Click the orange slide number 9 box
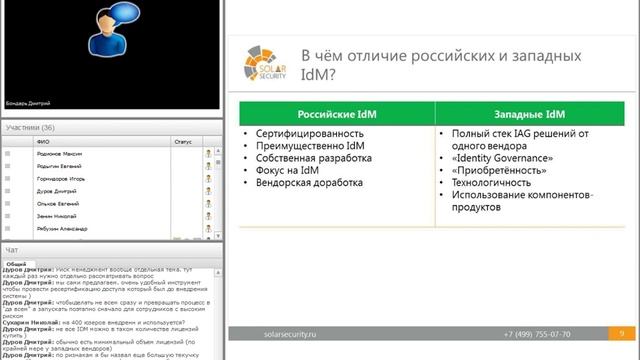640x360 pixels. [622, 333]
